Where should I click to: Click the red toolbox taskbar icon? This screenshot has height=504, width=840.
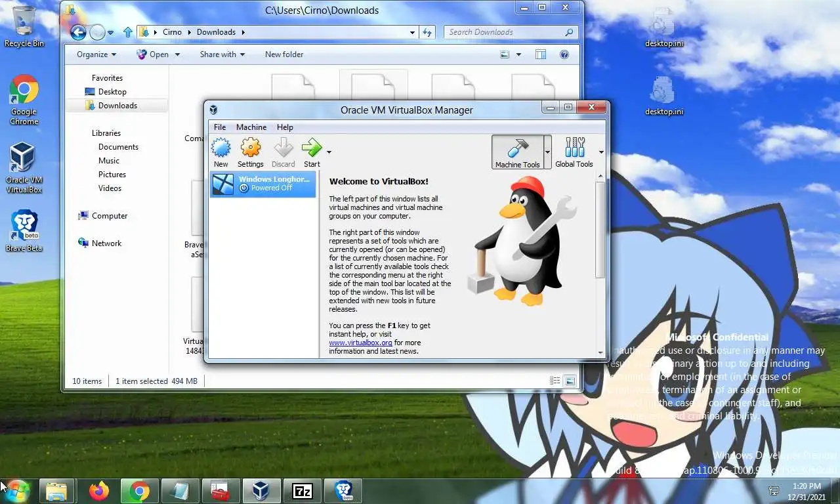pos(220,491)
